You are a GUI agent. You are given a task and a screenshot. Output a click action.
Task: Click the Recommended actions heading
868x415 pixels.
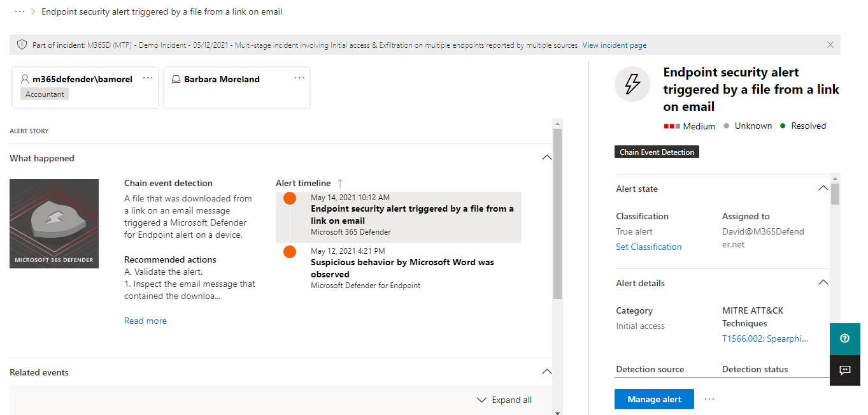[170, 259]
